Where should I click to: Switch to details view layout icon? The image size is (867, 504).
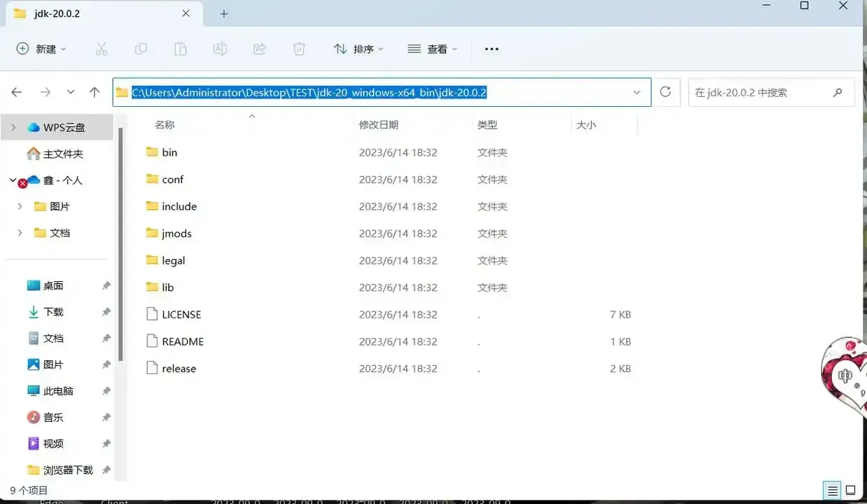831,490
